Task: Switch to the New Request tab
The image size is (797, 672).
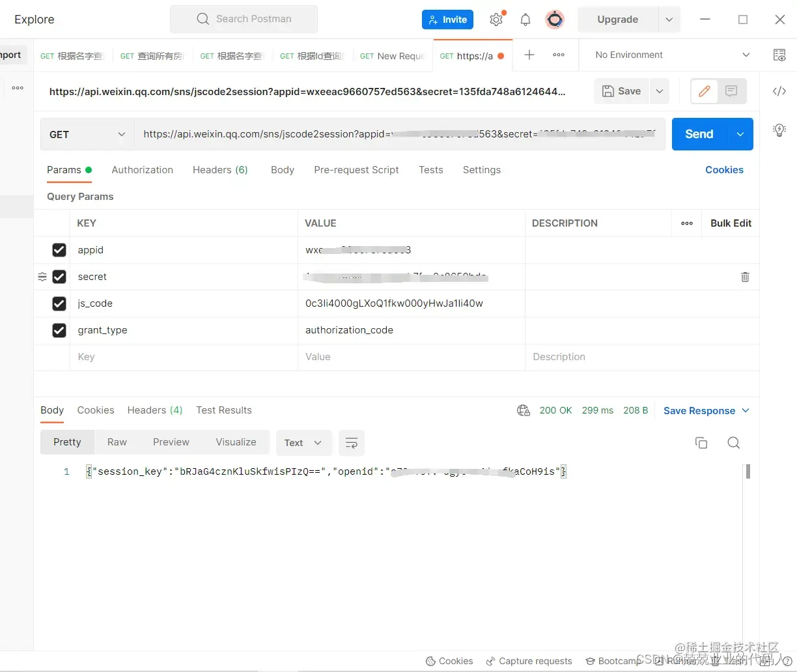Action: click(x=393, y=56)
